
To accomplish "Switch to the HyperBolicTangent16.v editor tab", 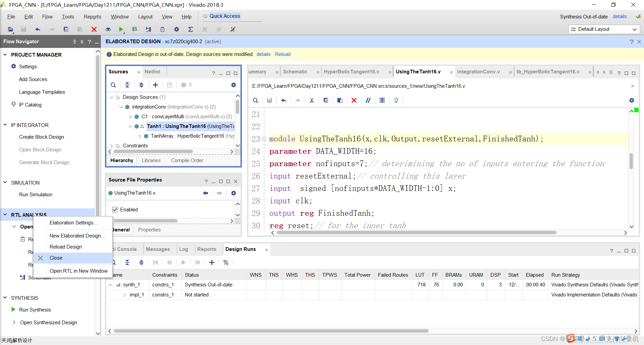I will 351,72.
